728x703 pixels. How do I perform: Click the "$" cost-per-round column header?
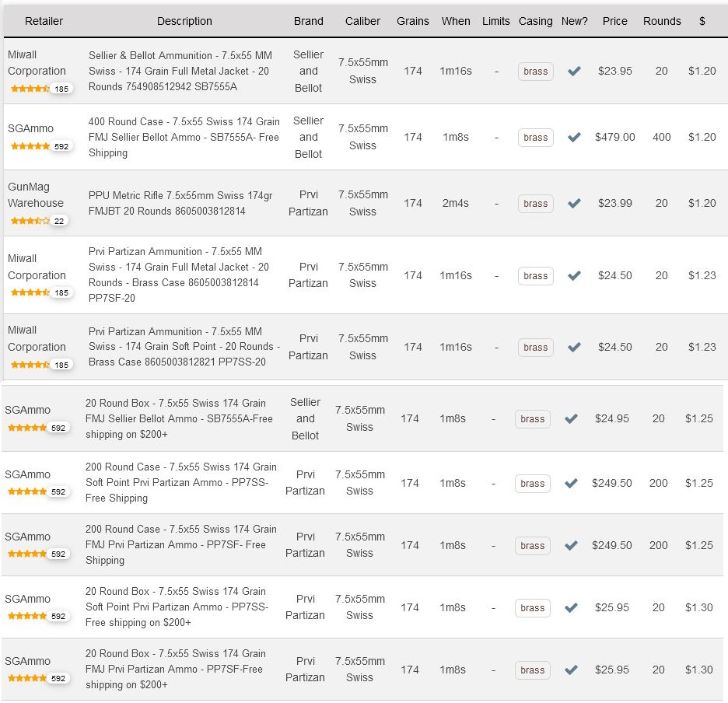coord(702,21)
